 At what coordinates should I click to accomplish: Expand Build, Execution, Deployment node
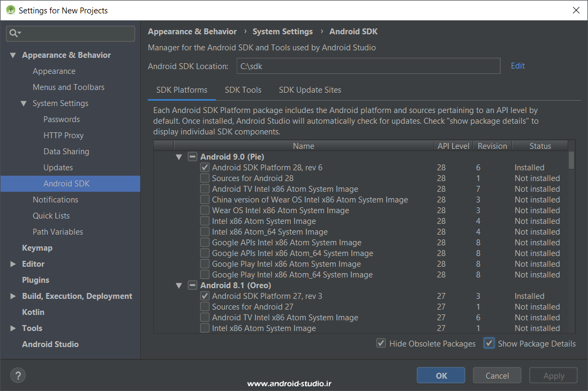coord(13,296)
